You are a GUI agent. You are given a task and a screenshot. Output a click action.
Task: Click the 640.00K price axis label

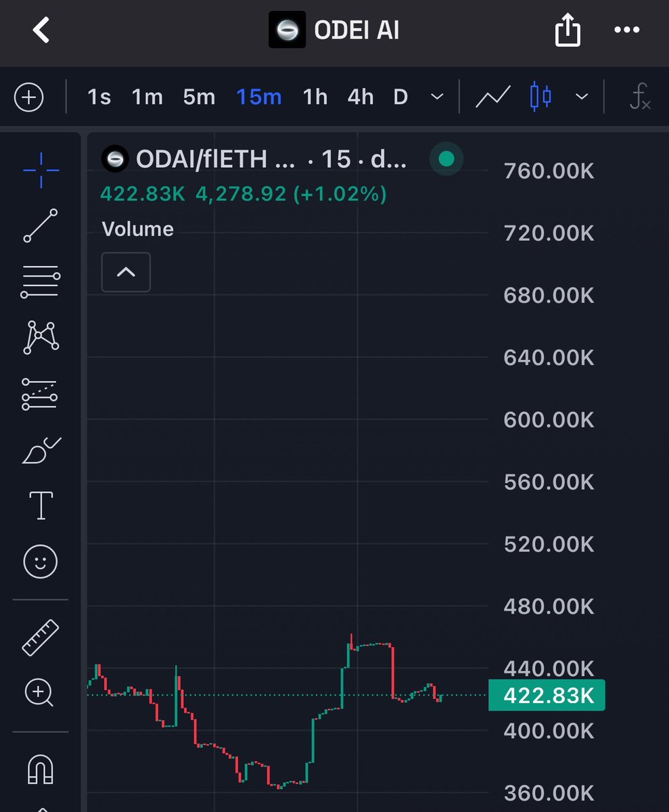tap(549, 357)
